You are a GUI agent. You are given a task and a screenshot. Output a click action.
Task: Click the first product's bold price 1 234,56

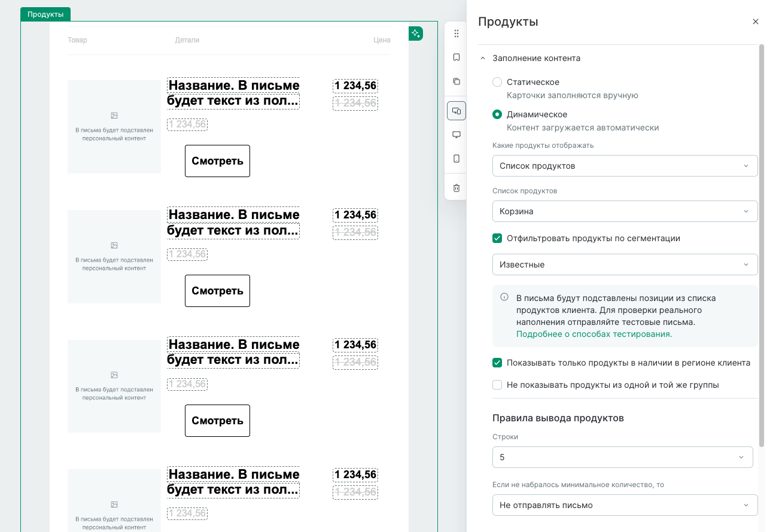click(355, 86)
